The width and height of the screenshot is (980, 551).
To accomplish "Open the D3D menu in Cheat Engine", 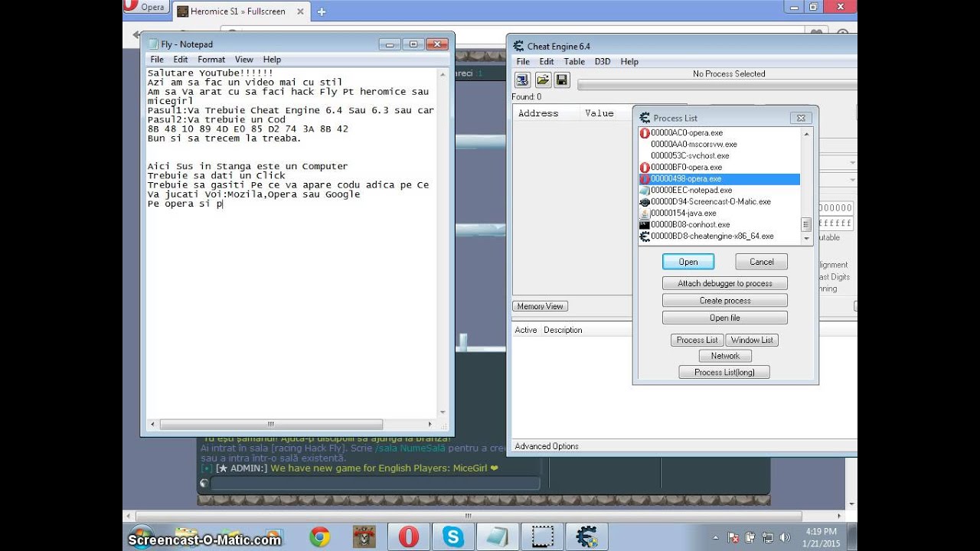I will pyautogui.click(x=603, y=62).
